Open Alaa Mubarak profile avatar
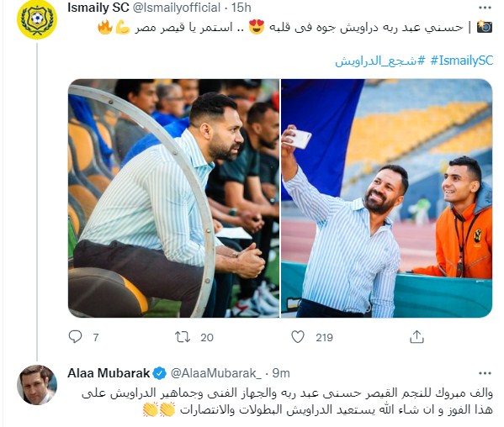The width and height of the screenshot is (504, 427). (x=37, y=385)
